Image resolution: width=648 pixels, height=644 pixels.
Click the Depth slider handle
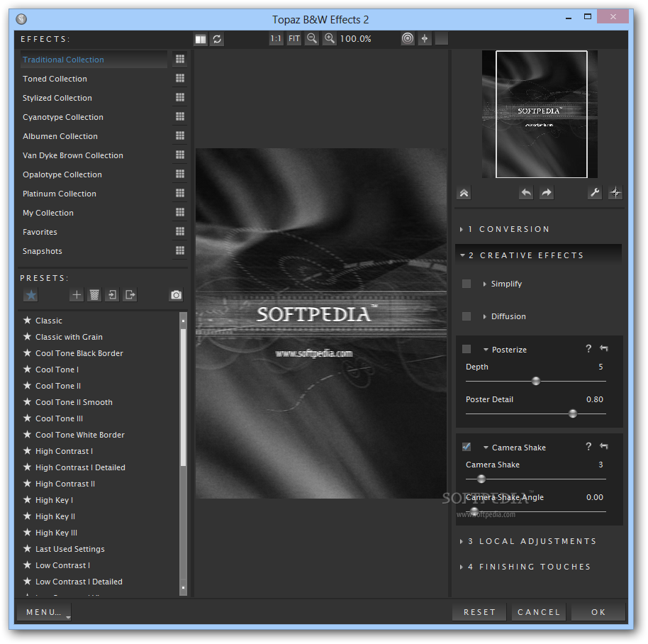535,381
